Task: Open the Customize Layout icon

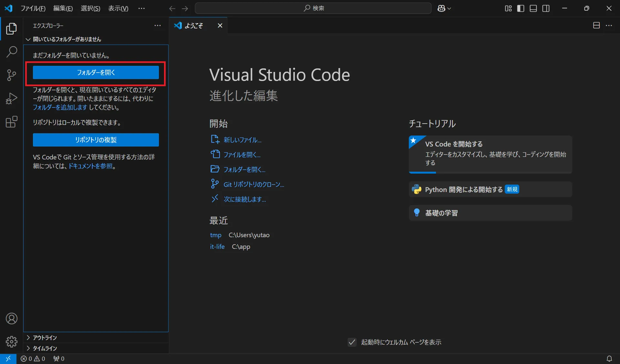Action: [508, 8]
